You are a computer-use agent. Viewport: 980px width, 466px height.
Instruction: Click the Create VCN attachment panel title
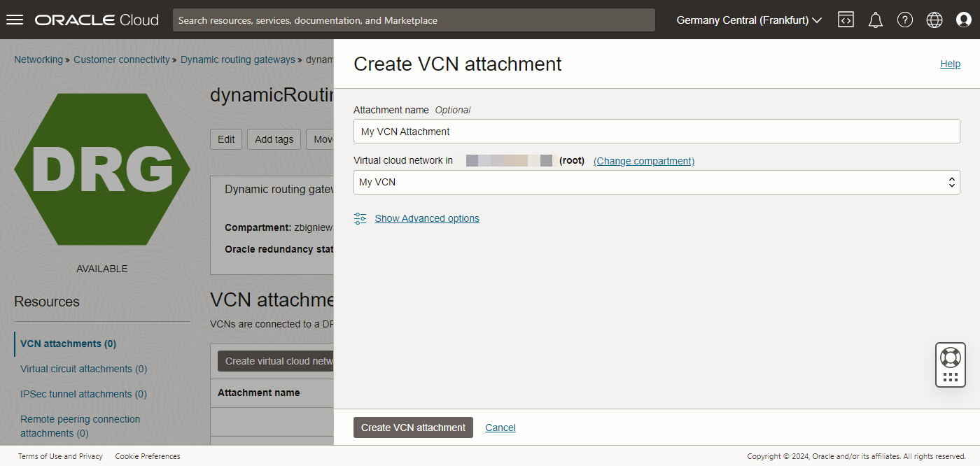[x=458, y=64]
